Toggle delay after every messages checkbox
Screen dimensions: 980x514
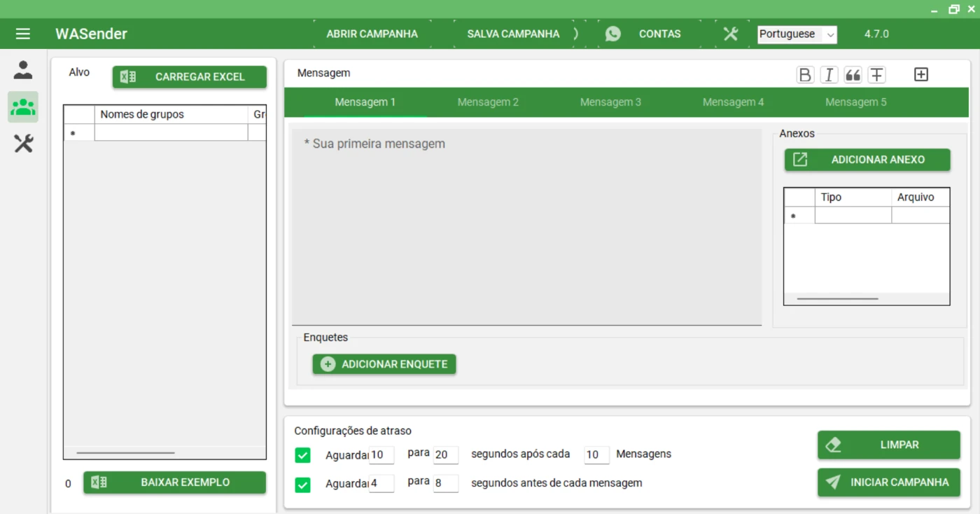click(302, 455)
